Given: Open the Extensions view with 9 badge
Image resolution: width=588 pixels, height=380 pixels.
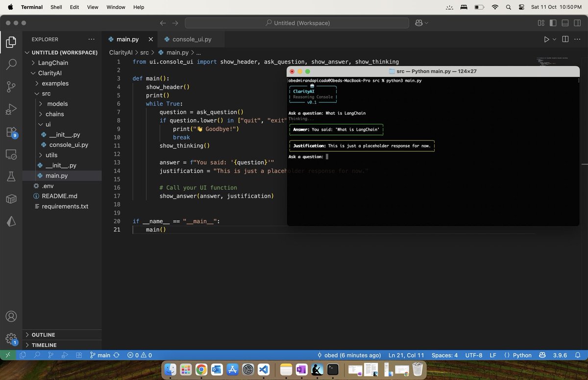Looking at the screenshot, I should [x=11, y=132].
